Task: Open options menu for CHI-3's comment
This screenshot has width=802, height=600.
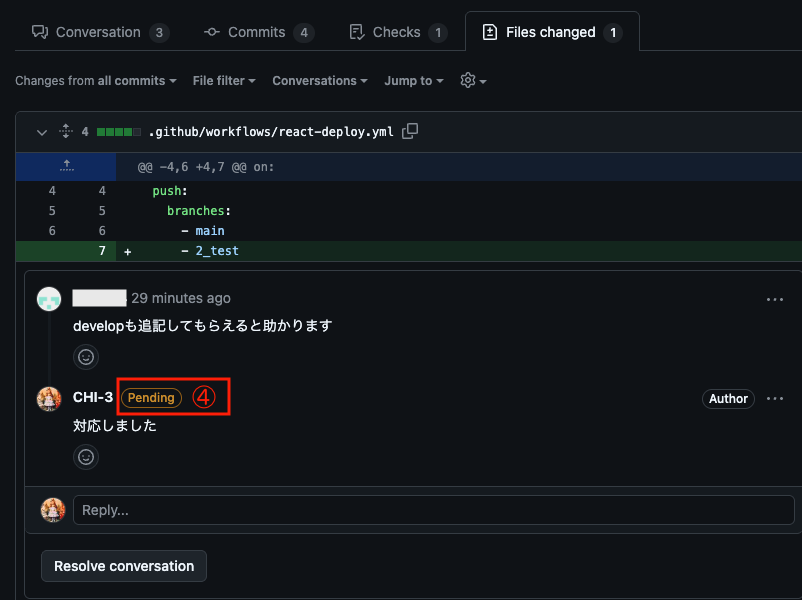Action: [775, 398]
